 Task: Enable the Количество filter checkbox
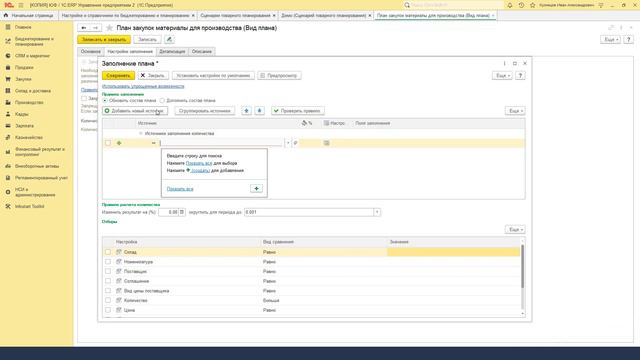coord(108,300)
